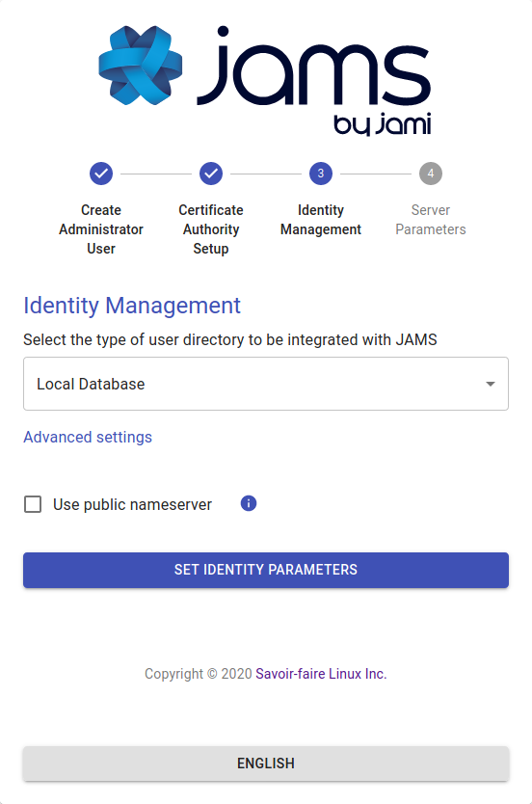Screen dimensions: 532x804
Task: Click the step 4 Server Parameters circle
Action: 431,174
